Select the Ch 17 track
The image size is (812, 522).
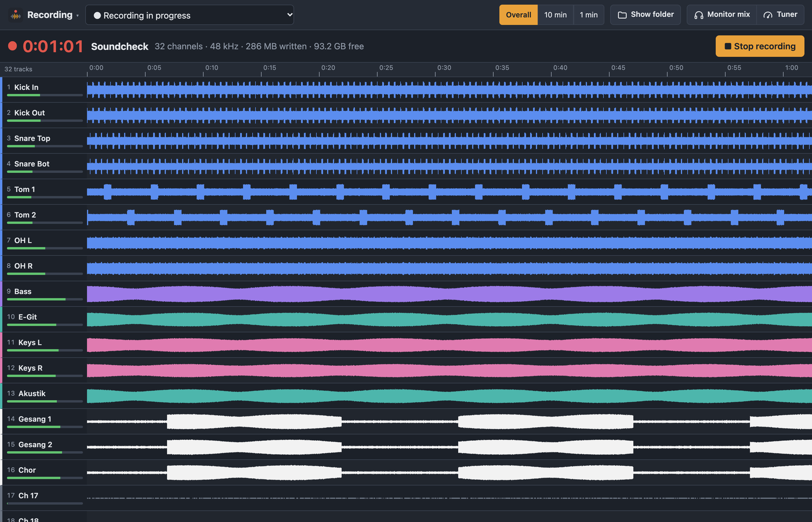[44, 498]
